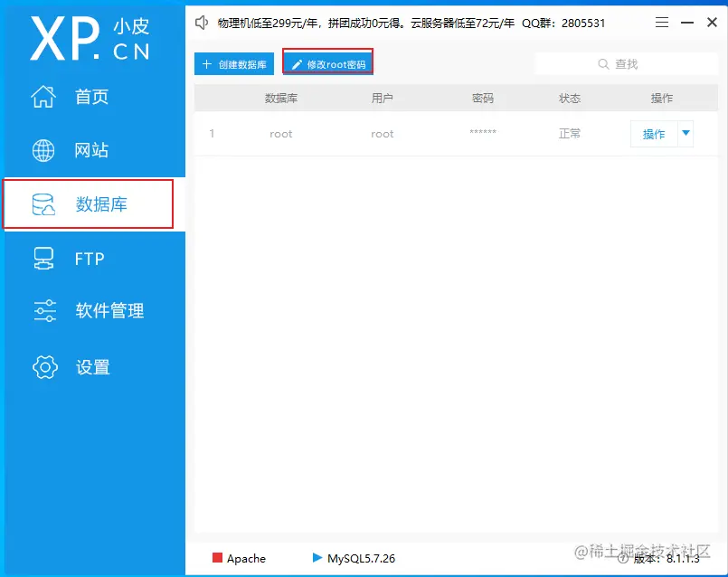Click the database cloud icon in sidebar
This screenshot has width=728, height=577.
[x=43, y=204]
